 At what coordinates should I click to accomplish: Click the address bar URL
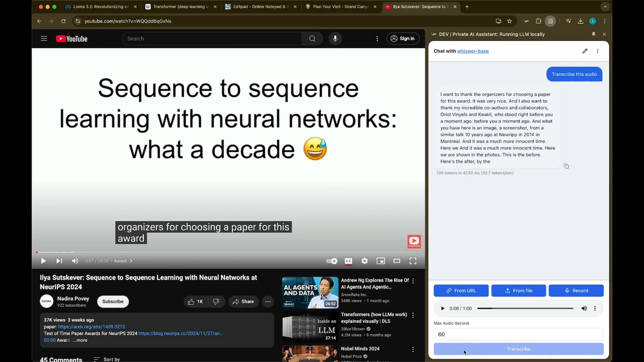128,21
